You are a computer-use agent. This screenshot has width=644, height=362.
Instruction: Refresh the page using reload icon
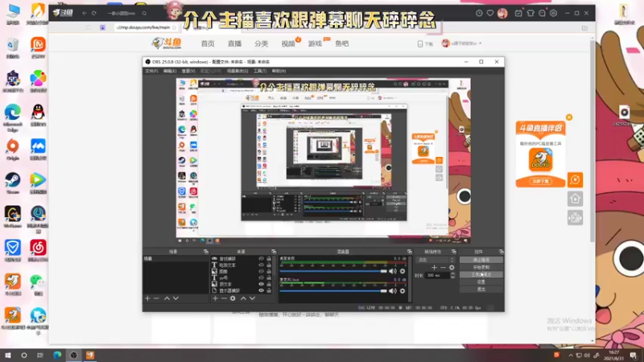tap(93, 13)
